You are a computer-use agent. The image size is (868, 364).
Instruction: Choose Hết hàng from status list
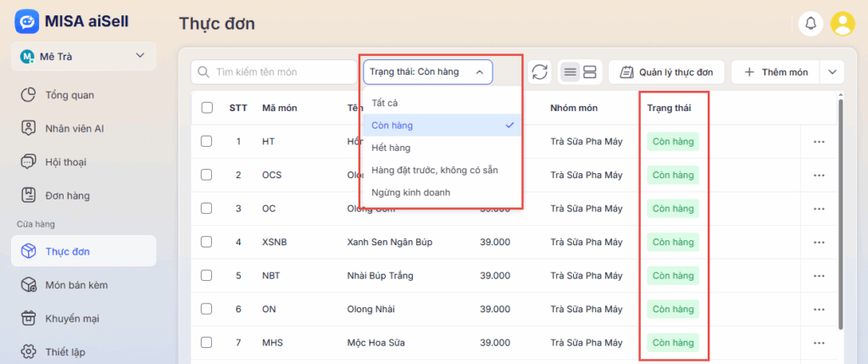[391, 148]
